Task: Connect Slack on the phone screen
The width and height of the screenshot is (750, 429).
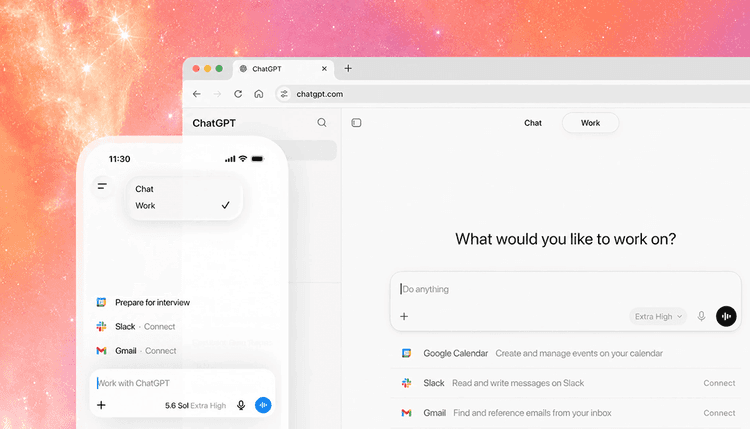Action: [x=160, y=327]
